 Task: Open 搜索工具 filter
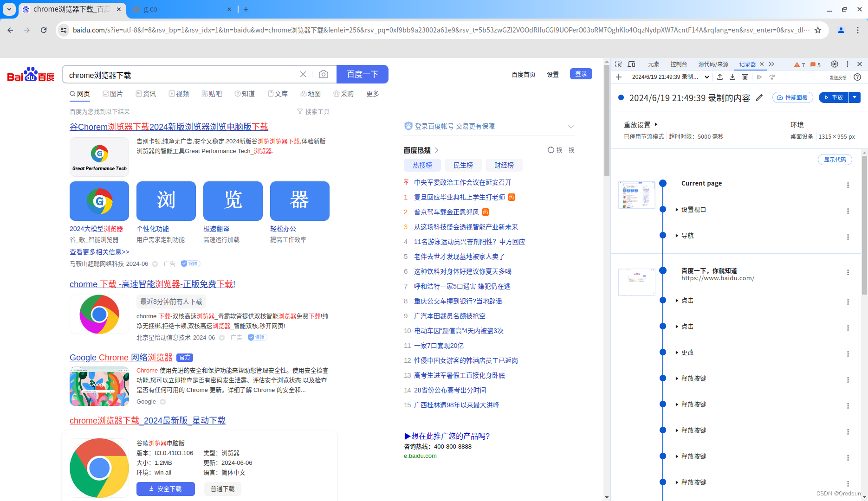[313, 112]
